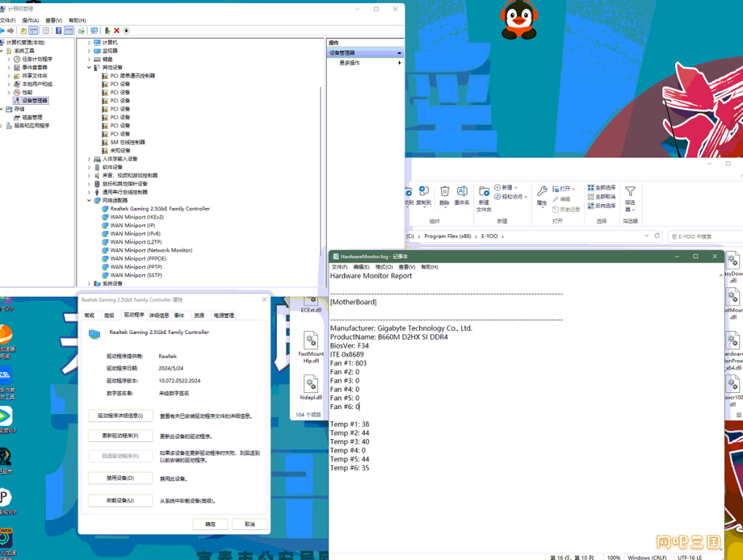Image resolution: width=743 pixels, height=560 pixels.
Task: Expand the 系统设备 device category
Action: pos(89,284)
